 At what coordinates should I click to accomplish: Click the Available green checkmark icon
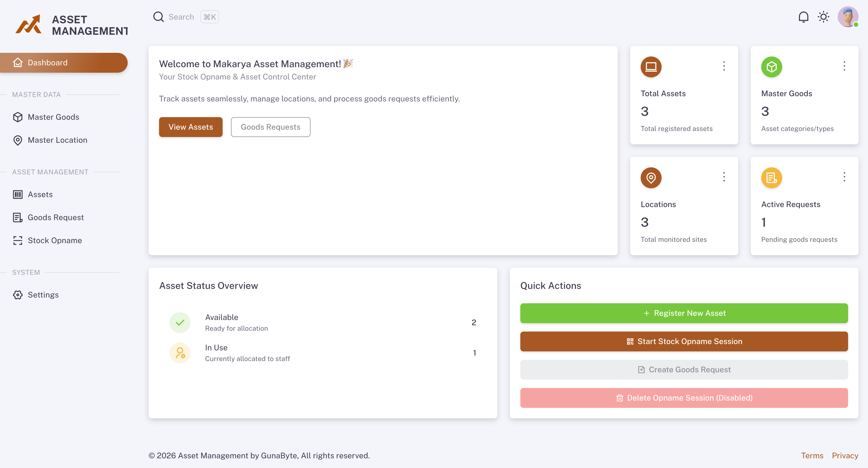pyautogui.click(x=180, y=323)
